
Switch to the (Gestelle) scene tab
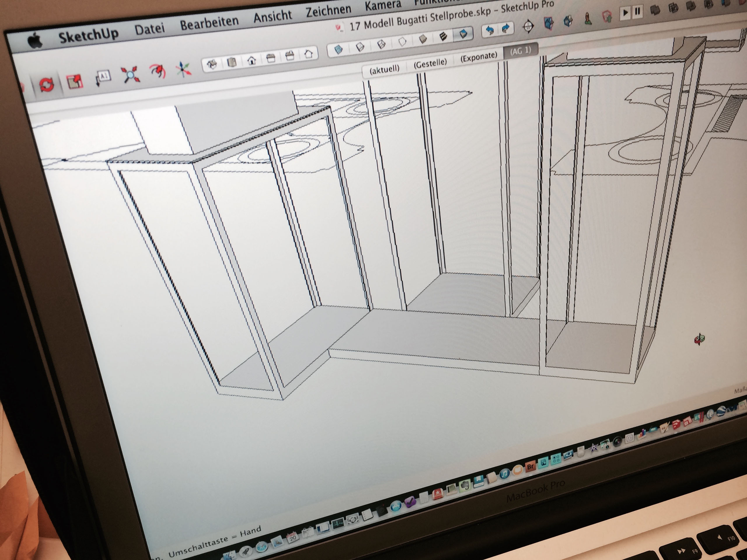pos(430,63)
